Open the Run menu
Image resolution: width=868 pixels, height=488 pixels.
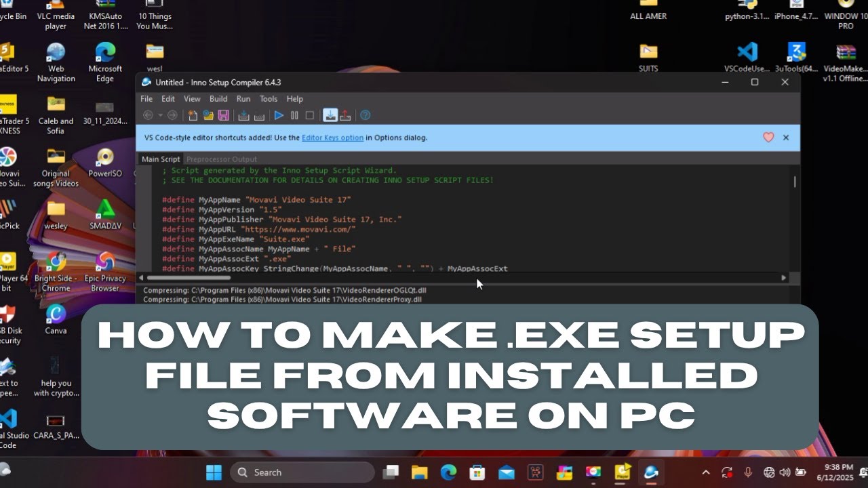pyautogui.click(x=243, y=99)
